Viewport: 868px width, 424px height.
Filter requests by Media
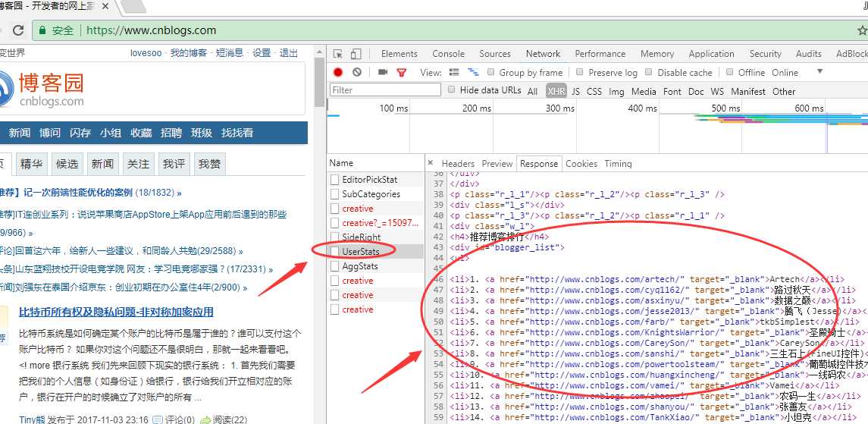click(x=644, y=91)
